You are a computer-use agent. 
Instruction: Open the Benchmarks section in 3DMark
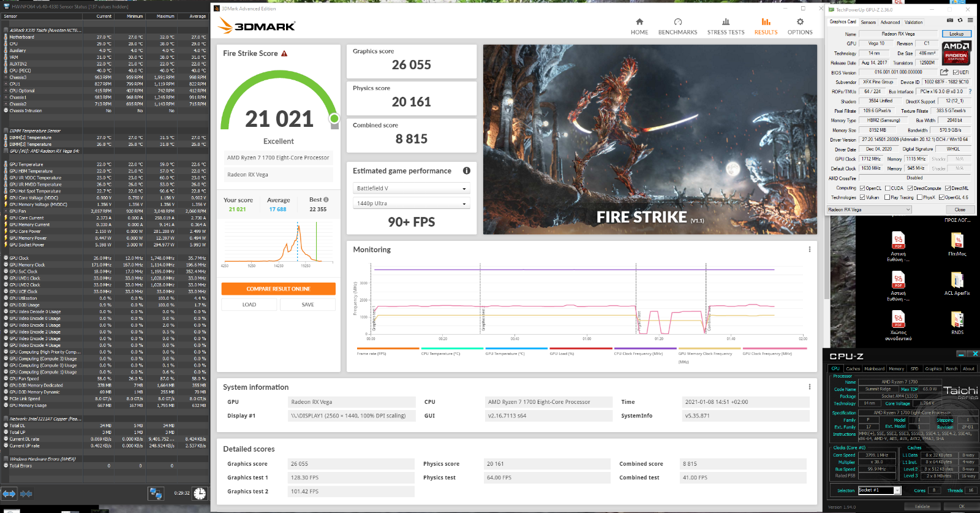tap(677, 27)
